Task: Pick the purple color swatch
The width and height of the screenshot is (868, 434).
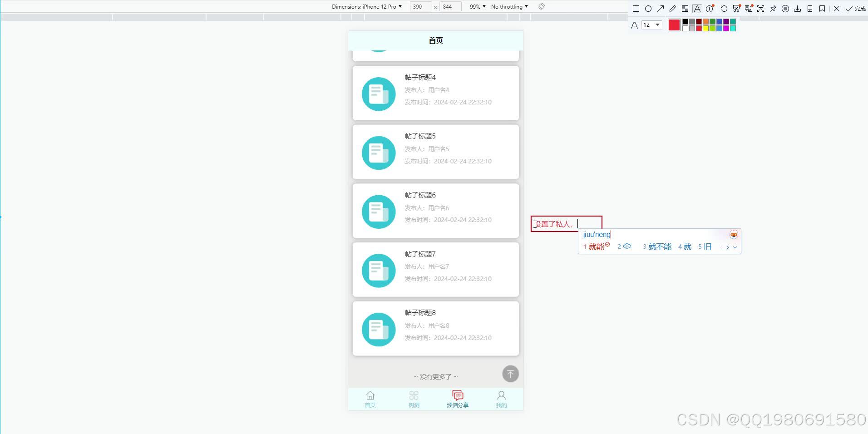Action: tap(726, 21)
